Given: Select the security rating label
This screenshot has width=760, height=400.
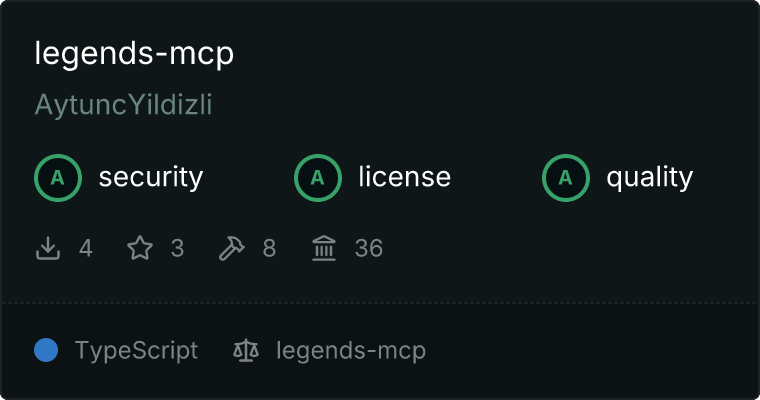Looking at the screenshot, I should tap(151, 177).
